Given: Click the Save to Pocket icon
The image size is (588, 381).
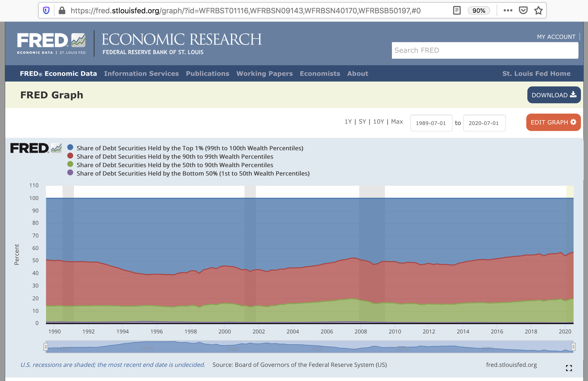Looking at the screenshot, I should (523, 11).
